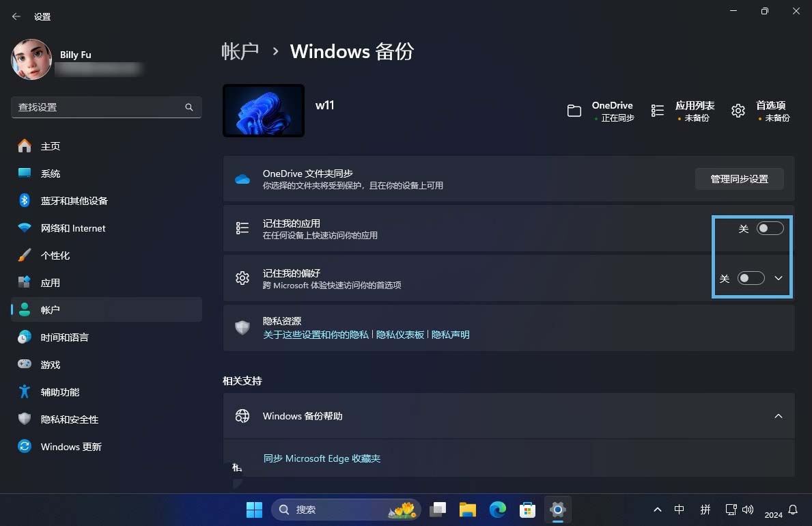
Task: Expand the account name Billy Fu area
Action: [75, 55]
